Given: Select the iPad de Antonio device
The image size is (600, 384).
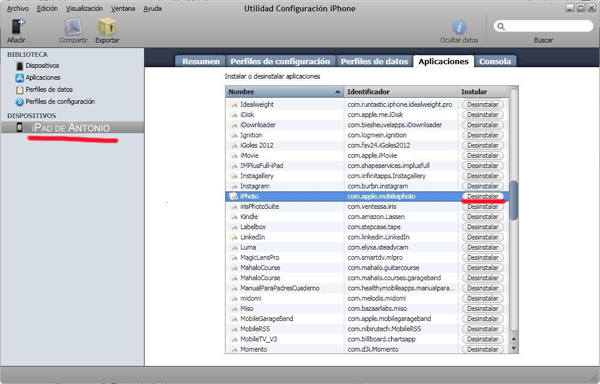Looking at the screenshot, I should 72,127.
